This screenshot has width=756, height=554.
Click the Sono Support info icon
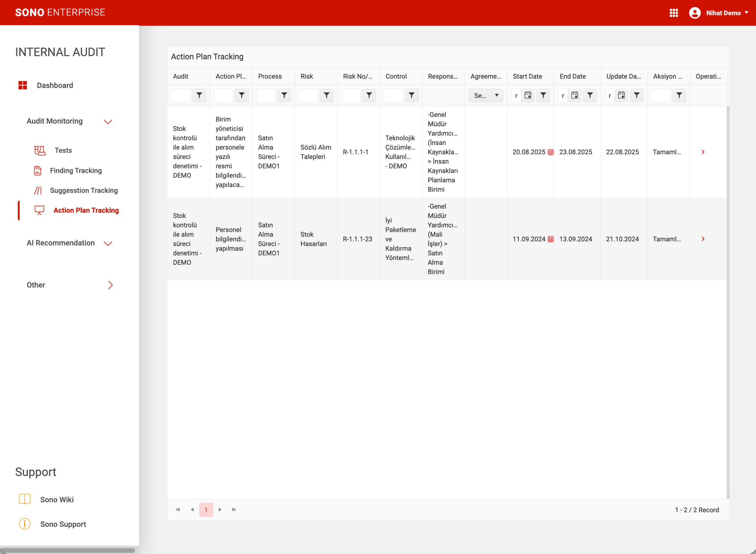tap(25, 524)
